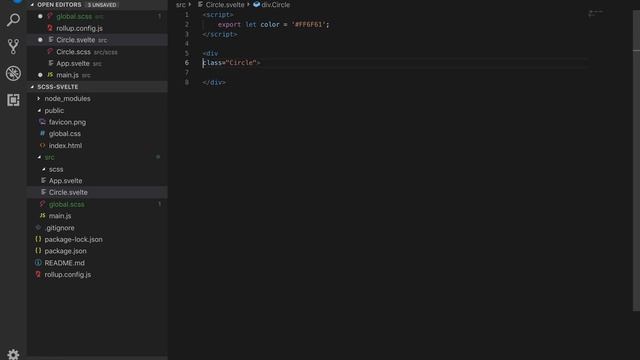Image resolution: width=640 pixels, height=360 pixels.
Task: Open global.css in public folder
Action: click(x=64, y=134)
